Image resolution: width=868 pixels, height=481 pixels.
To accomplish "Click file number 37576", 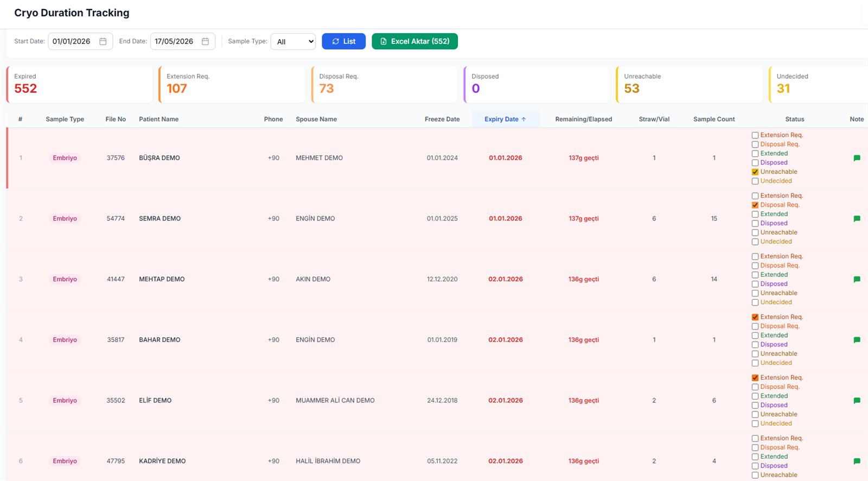I will pyautogui.click(x=116, y=158).
